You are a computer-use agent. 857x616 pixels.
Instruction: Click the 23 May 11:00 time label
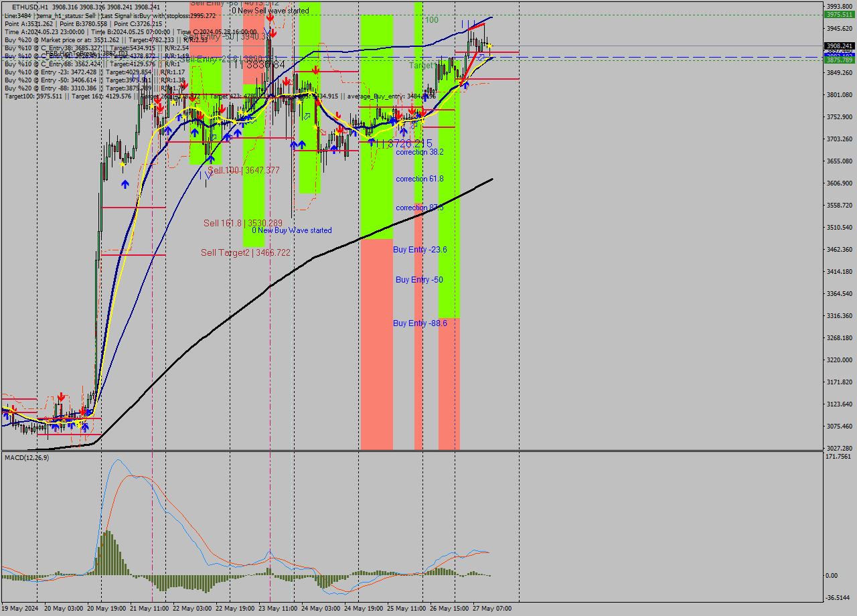(x=278, y=609)
